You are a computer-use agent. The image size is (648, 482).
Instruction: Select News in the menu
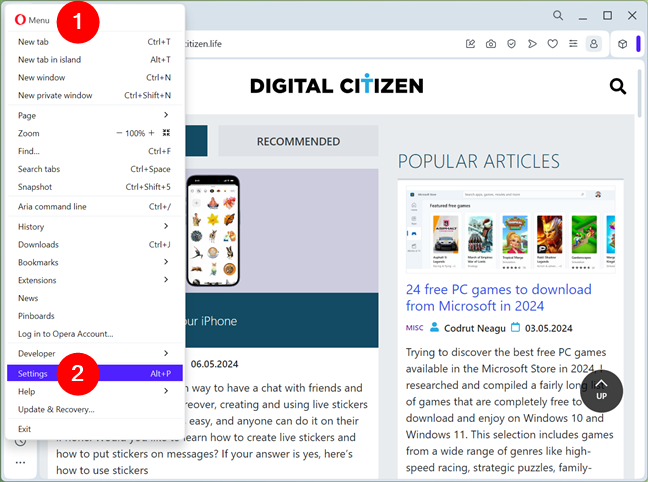pyautogui.click(x=95, y=298)
